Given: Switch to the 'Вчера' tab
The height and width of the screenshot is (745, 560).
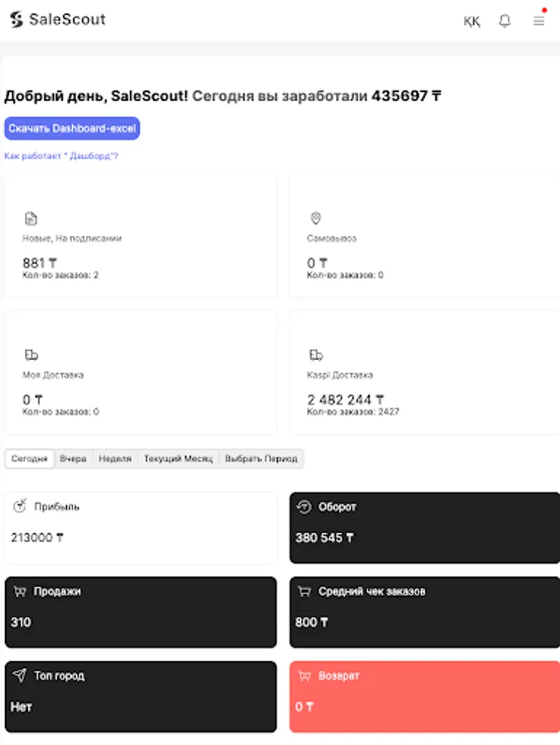Looking at the screenshot, I should [x=74, y=459].
